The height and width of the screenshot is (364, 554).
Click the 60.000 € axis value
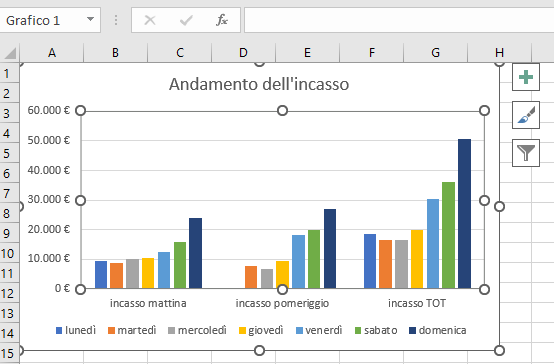coord(49,110)
